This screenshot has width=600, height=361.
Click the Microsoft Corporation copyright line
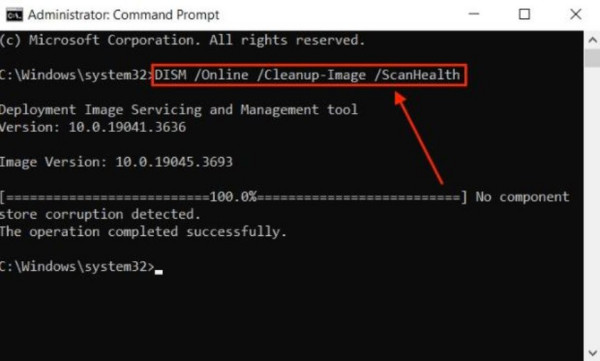(183, 40)
